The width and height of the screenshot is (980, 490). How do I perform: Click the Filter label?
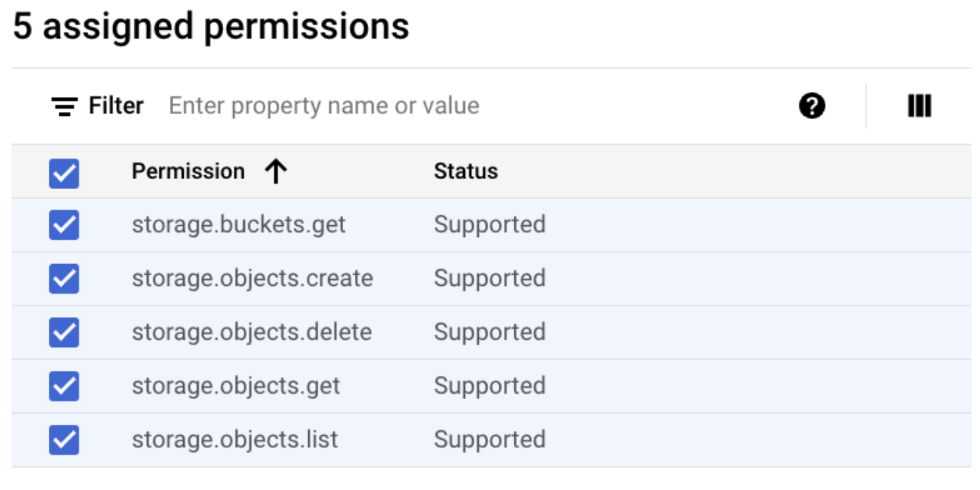[116, 106]
